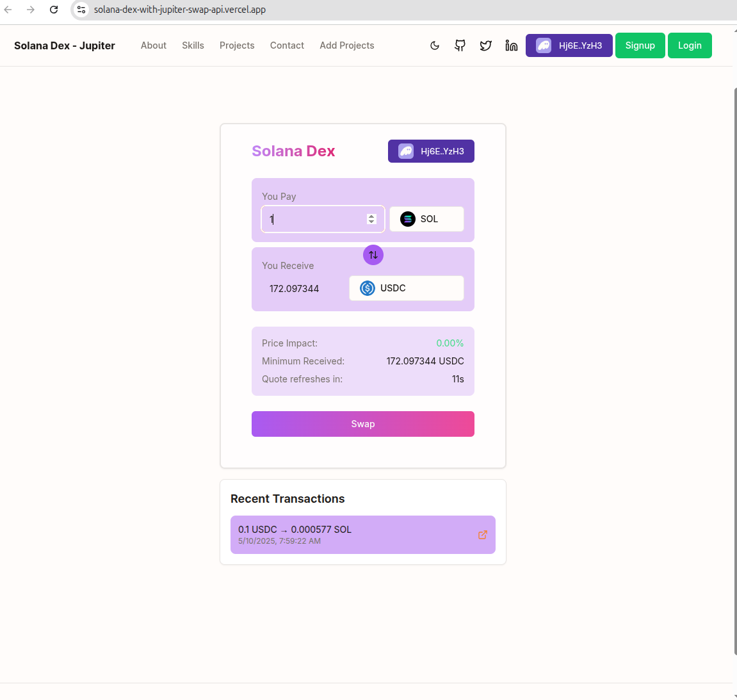
Task: Click the browser reload icon
Action: point(53,10)
